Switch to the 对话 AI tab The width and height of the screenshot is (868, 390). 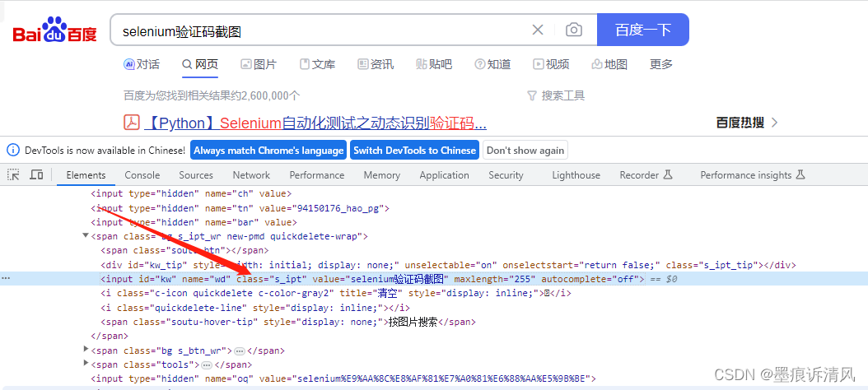point(142,64)
